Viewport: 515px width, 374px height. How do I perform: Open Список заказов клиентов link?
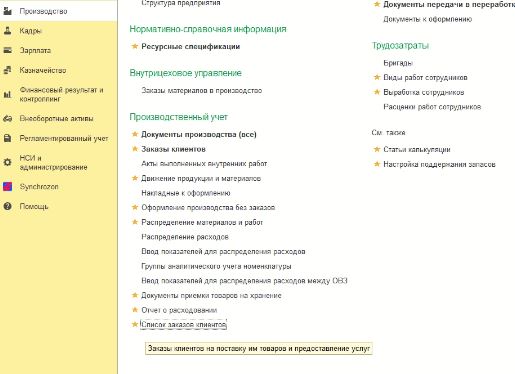tap(184, 324)
